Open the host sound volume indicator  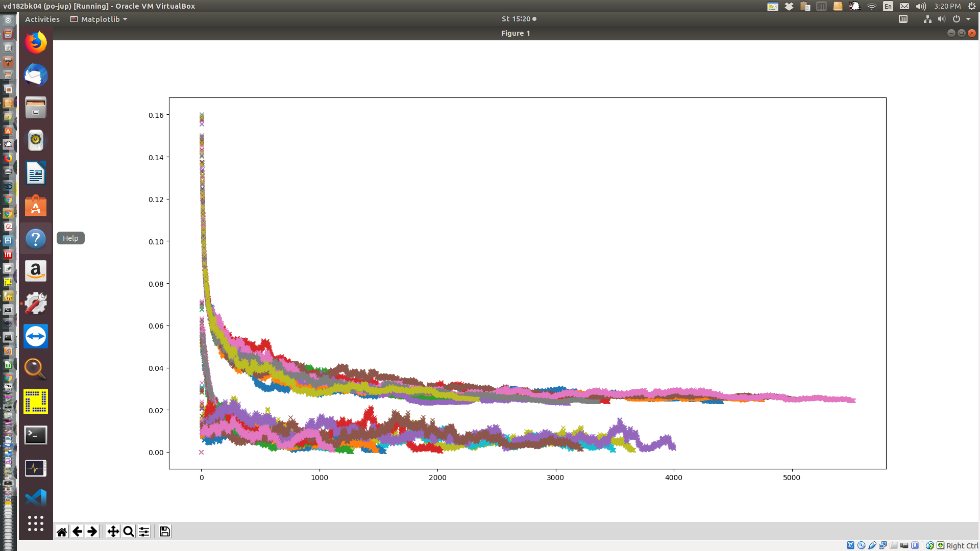click(921, 6)
